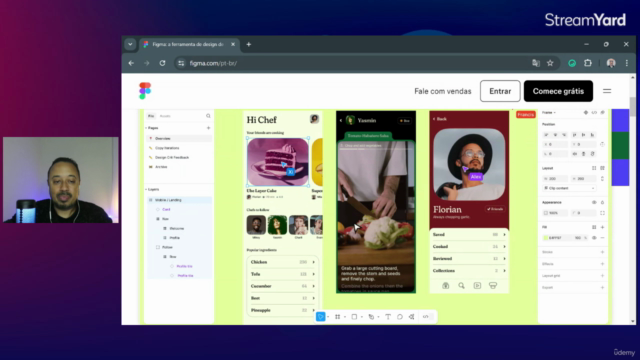View site information icon beside URL
The width and height of the screenshot is (640, 360).
(181, 63)
